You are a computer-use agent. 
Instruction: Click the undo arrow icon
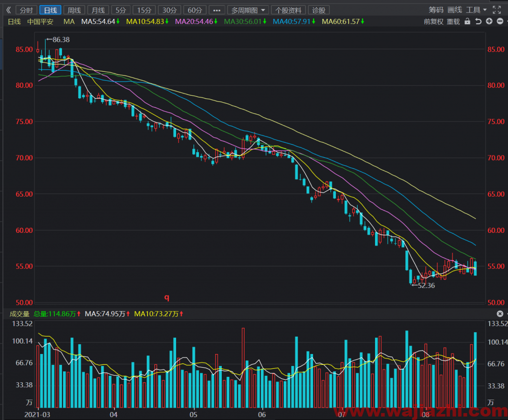pos(478,21)
